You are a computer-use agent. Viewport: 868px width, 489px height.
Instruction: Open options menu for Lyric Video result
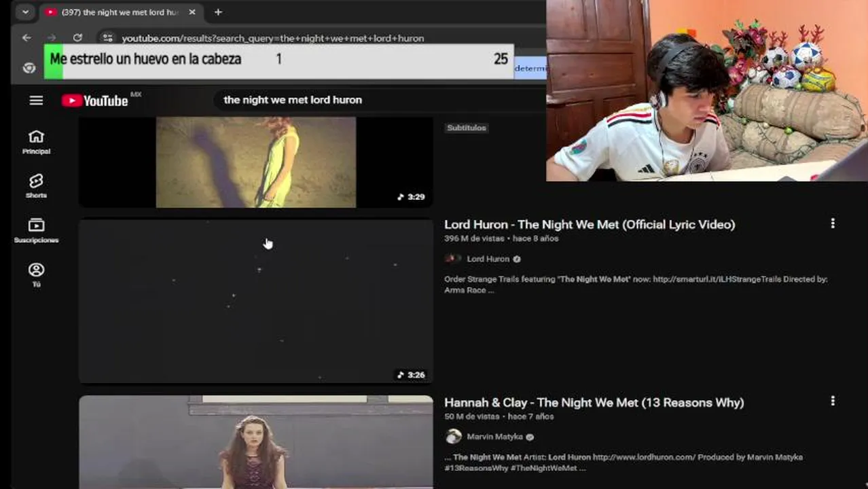tap(833, 223)
